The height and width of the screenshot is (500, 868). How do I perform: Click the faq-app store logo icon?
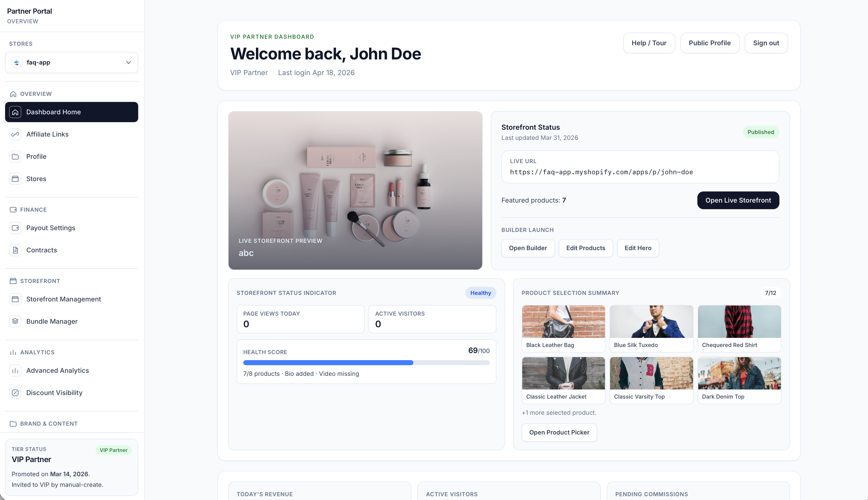(16, 62)
